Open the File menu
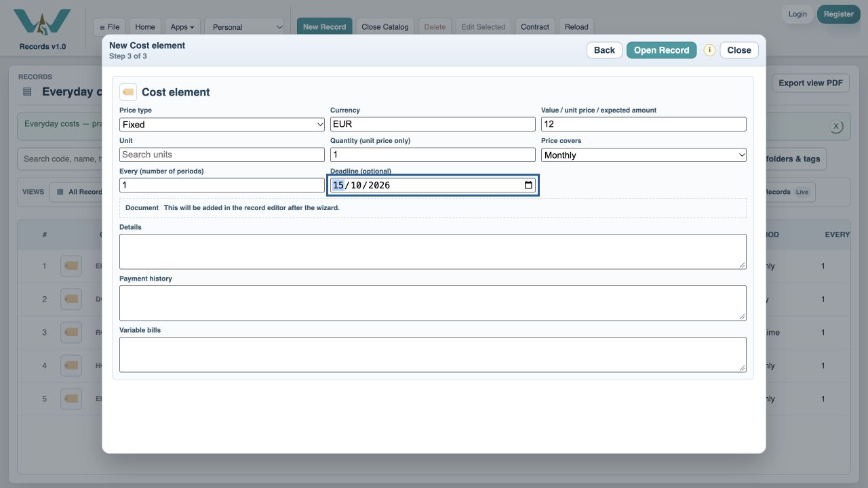The width and height of the screenshot is (868, 488). [109, 27]
